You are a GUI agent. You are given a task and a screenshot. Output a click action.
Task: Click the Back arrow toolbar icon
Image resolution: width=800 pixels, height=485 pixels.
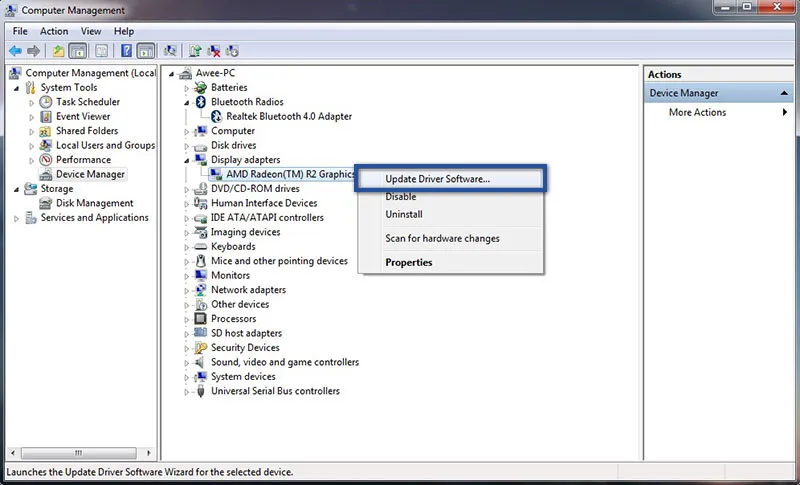[15, 51]
